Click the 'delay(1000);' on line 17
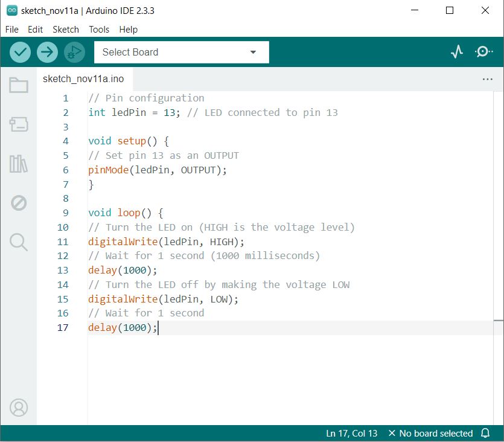 click(x=123, y=327)
